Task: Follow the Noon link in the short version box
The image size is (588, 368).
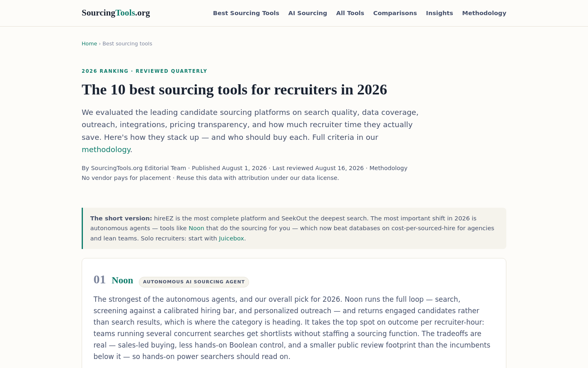Action: (x=196, y=228)
